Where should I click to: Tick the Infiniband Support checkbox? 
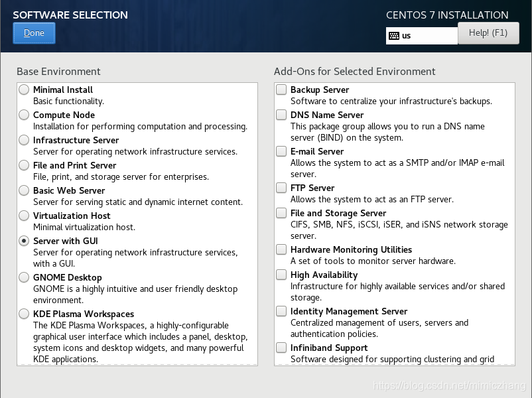coord(281,348)
